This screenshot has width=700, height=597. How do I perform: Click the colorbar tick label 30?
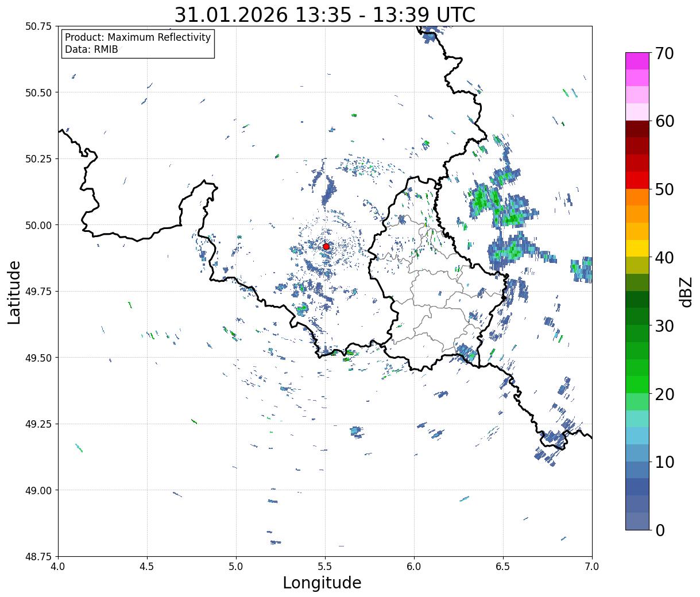[x=664, y=325]
